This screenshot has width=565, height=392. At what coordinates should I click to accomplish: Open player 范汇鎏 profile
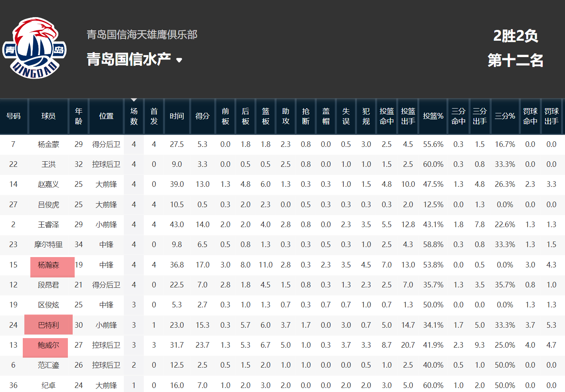pos(48,365)
